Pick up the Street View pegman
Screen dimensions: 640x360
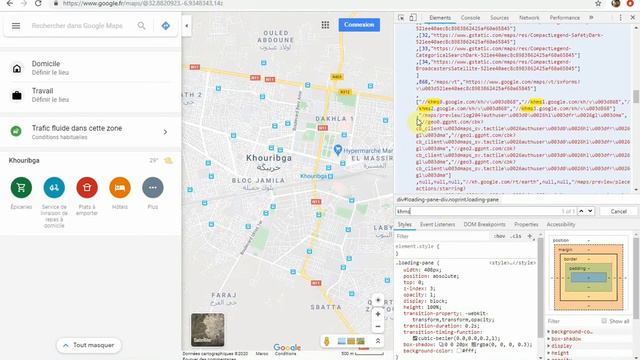[x=327, y=341]
